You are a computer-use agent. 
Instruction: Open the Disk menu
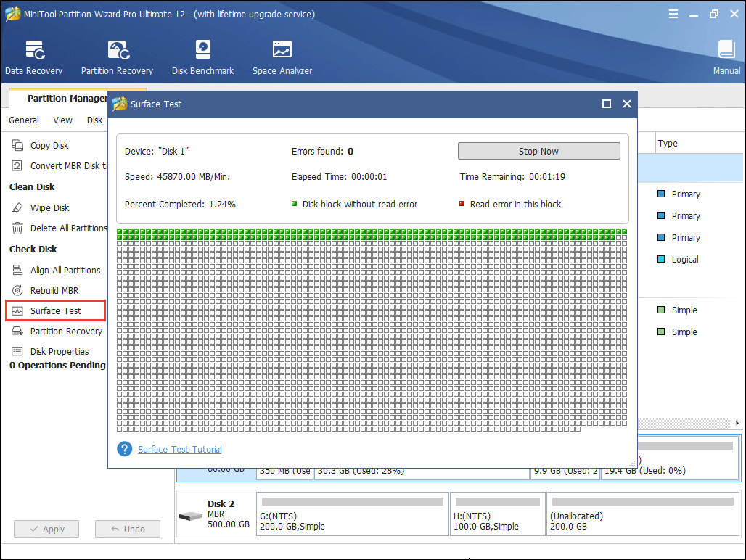(x=94, y=120)
